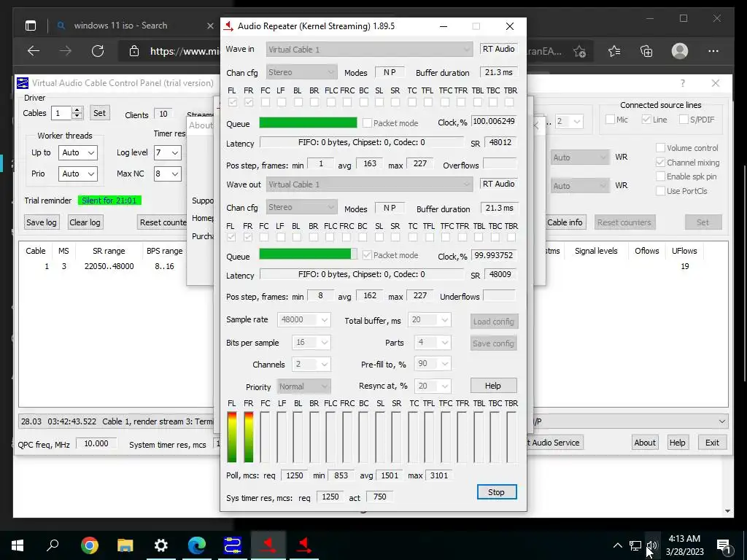The image size is (747, 560).
Task: Open Settings gear icon on taskbar
Action: (x=161, y=545)
